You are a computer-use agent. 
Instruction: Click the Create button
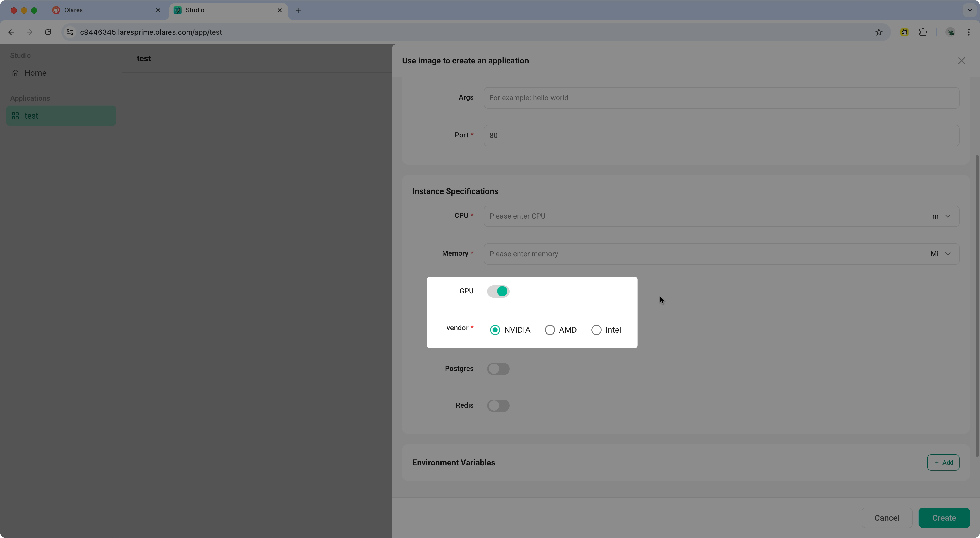944,518
